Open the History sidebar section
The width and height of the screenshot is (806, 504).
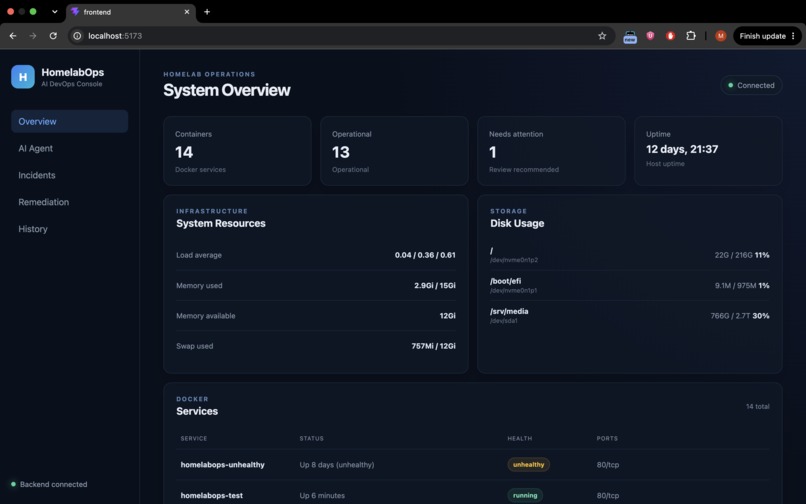69,229
